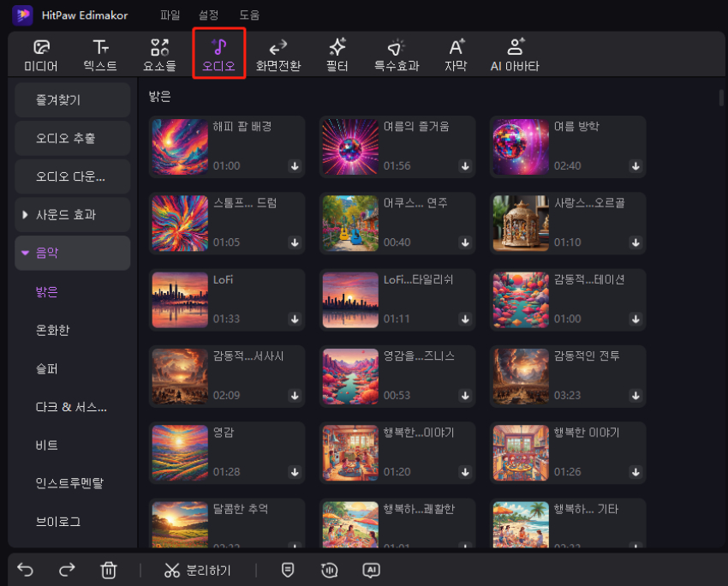Open the AI 아바타 panel
This screenshot has height=586, width=728.
coord(514,55)
